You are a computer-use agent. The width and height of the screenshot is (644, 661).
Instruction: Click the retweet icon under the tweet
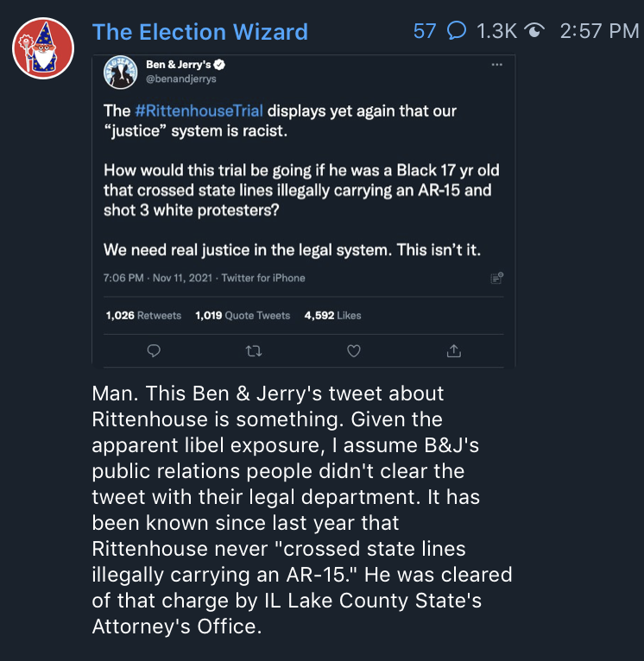tap(253, 350)
